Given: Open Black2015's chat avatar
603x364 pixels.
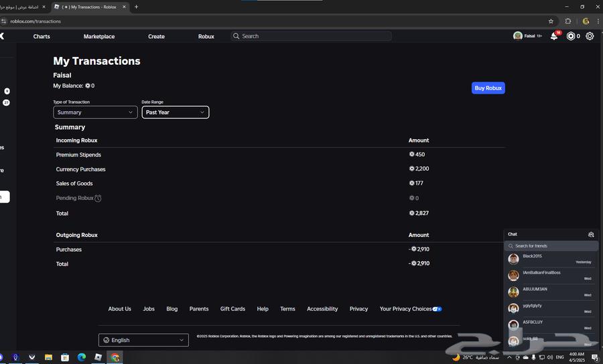Looking at the screenshot, I should coord(513,259).
